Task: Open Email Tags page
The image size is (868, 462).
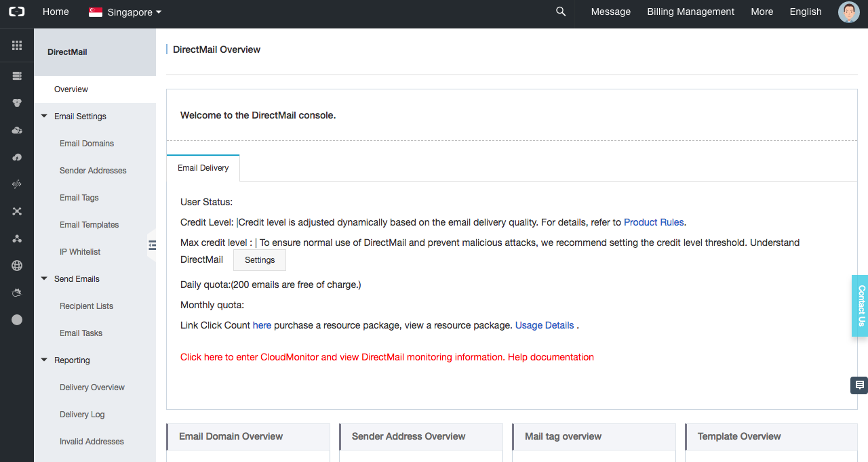Action: (79, 198)
